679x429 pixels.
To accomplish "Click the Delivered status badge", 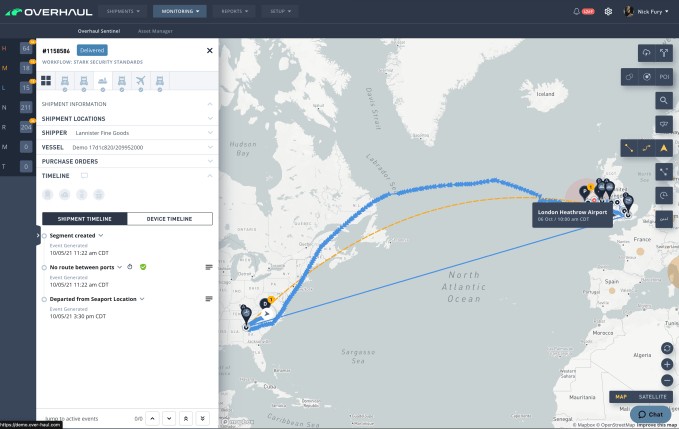I will tap(92, 50).
